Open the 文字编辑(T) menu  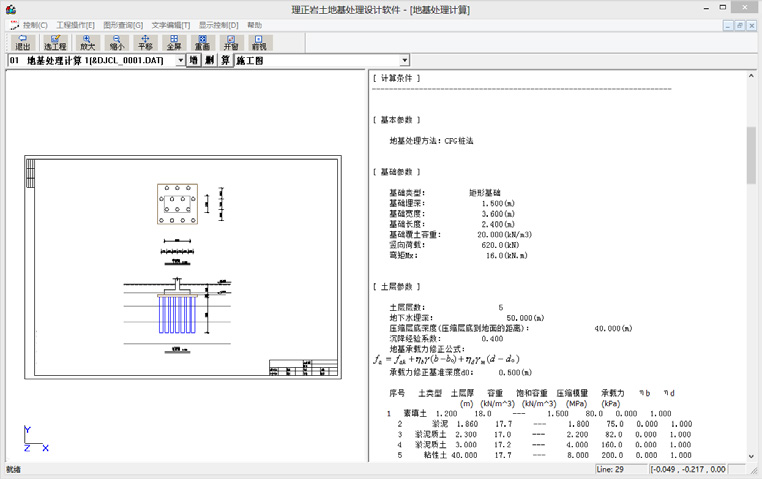click(171, 25)
